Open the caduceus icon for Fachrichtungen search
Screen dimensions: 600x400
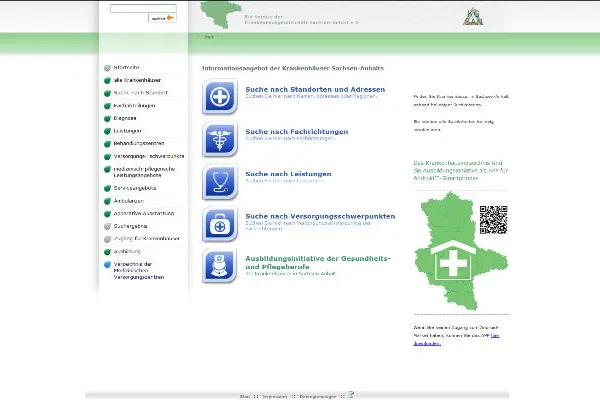coord(220,139)
